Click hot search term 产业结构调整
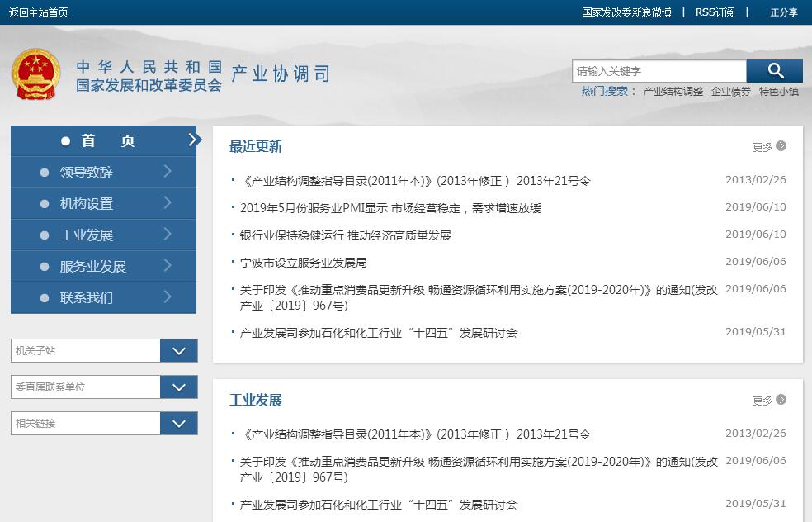Viewport: 812px width, 522px height. 673,92
